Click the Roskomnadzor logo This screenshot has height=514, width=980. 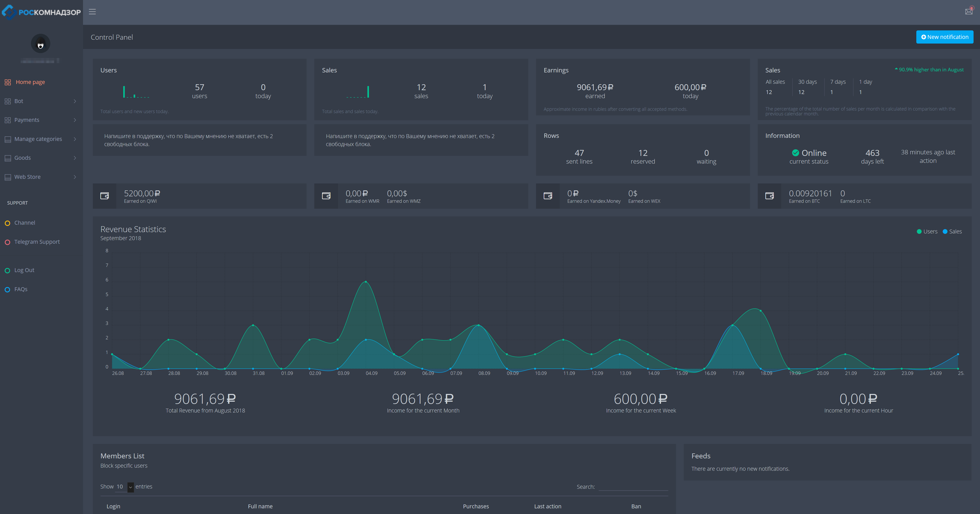pos(41,12)
